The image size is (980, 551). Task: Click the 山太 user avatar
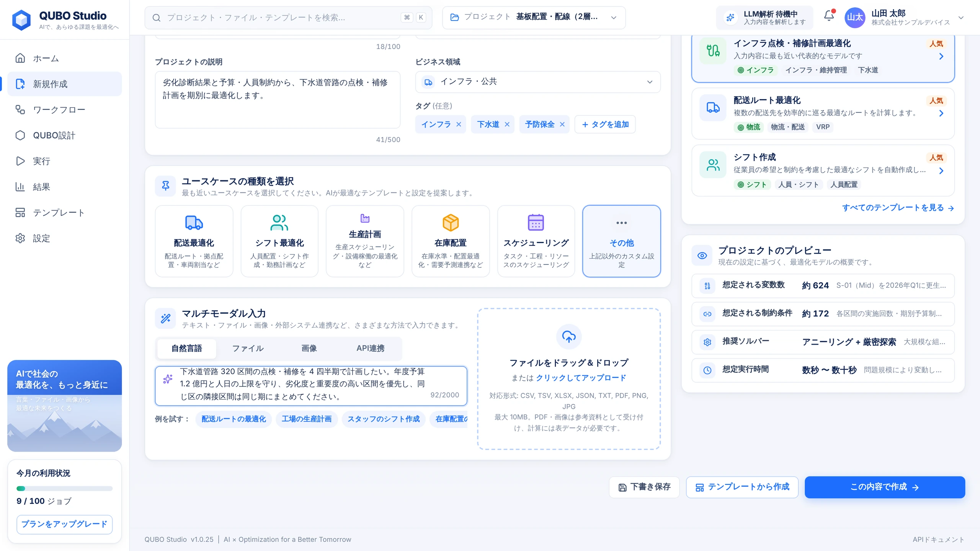point(855,18)
